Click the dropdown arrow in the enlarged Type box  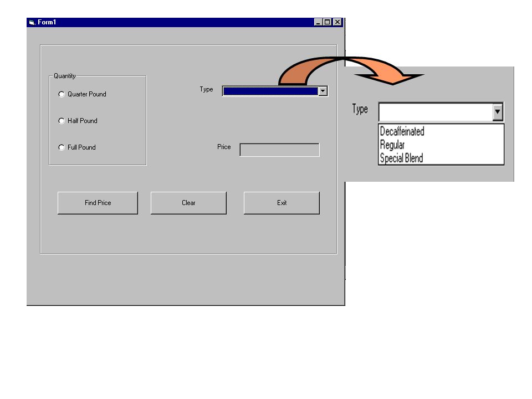pos(498,111)
